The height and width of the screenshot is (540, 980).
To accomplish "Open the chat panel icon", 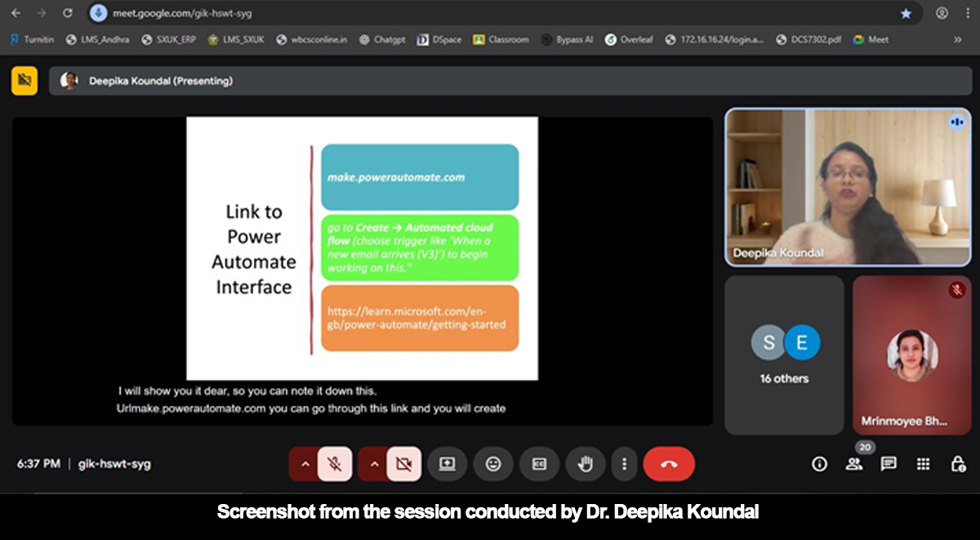I will (889, 464).
